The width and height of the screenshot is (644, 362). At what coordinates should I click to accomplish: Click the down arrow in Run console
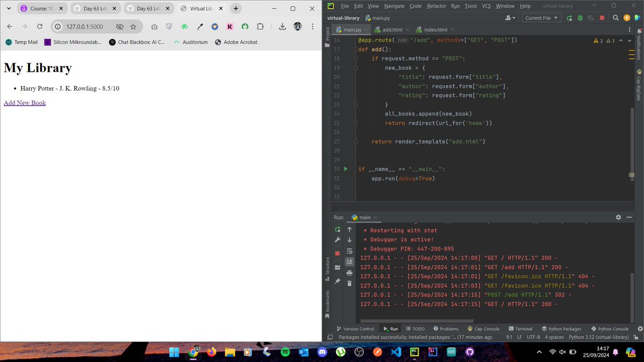tap(349, 240)
